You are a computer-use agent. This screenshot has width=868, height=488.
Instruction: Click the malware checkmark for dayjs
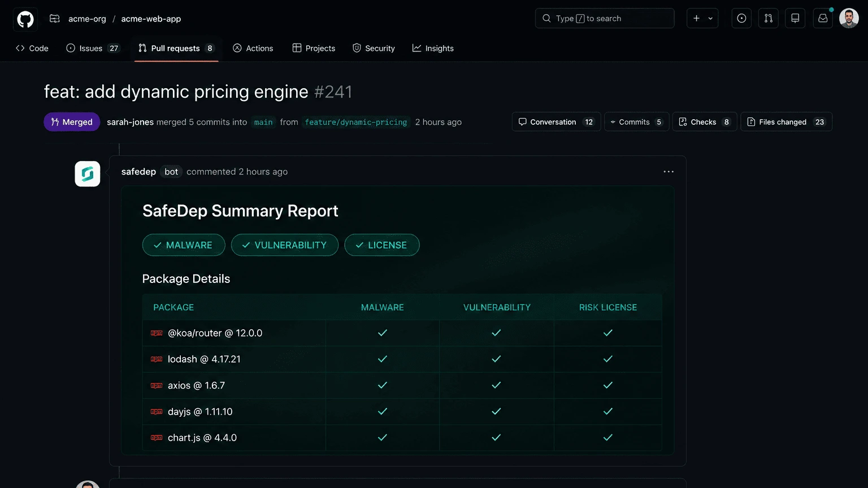[x=383, y=412]
